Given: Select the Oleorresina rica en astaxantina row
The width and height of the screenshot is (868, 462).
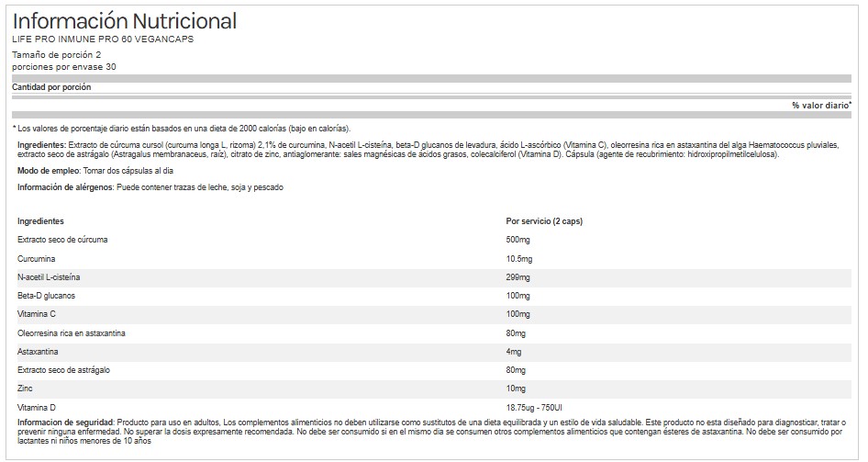Looking at the screenshot, I should pos(71,332).
